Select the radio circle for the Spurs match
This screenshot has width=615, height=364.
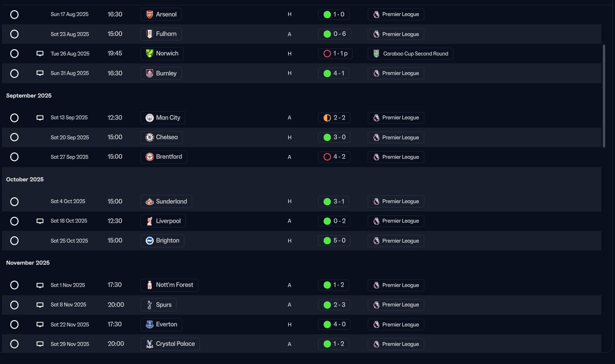tap(15, 305)
